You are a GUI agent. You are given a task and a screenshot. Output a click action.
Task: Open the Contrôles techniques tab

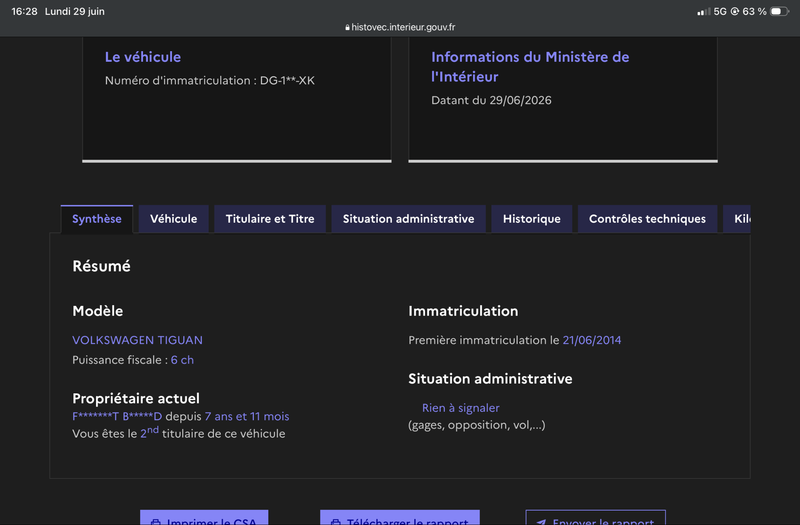coord(647,219)
